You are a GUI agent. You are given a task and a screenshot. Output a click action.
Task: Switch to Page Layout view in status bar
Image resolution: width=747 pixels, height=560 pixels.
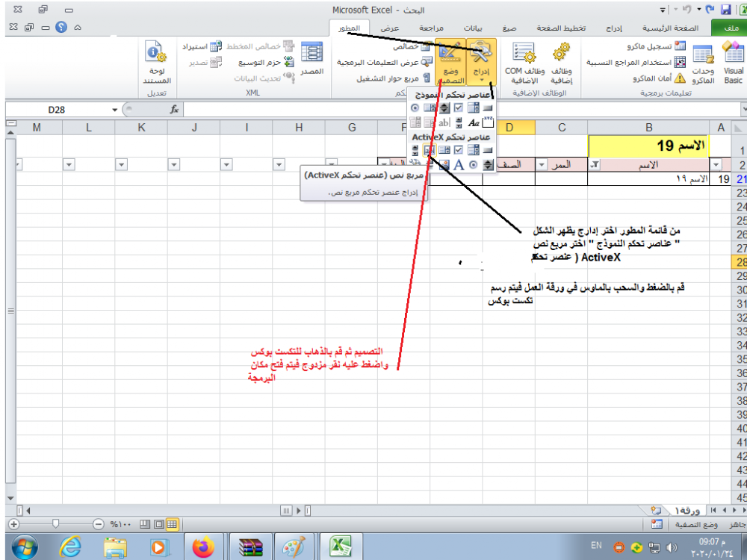(x=158, y=524)
